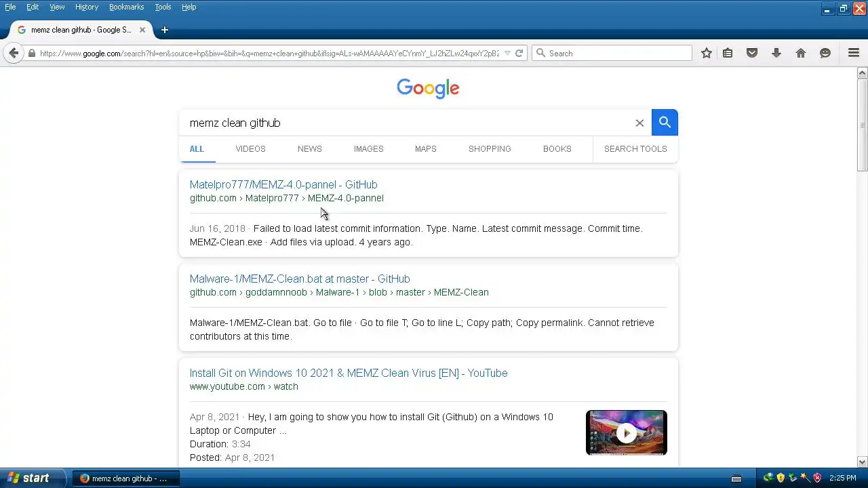Image resolution: width=868 pixels, height=488 pixels.
Task: Close the memz clean github tab
Action: (142, 30)
